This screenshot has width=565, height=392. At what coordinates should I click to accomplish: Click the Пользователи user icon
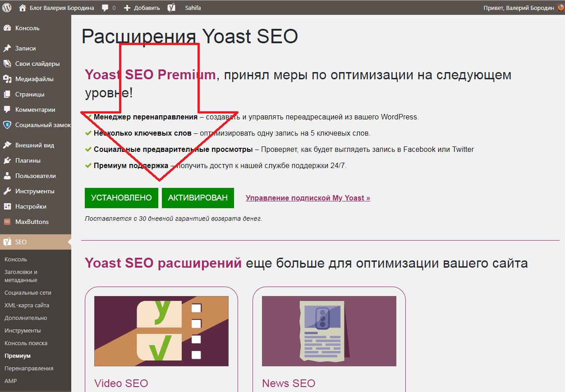click(7, 176)
